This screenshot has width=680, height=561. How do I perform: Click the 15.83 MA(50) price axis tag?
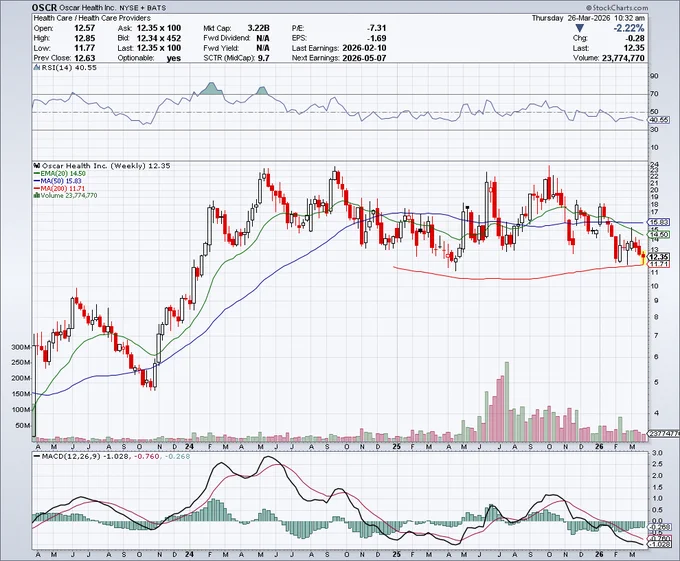tap(660, 222)
